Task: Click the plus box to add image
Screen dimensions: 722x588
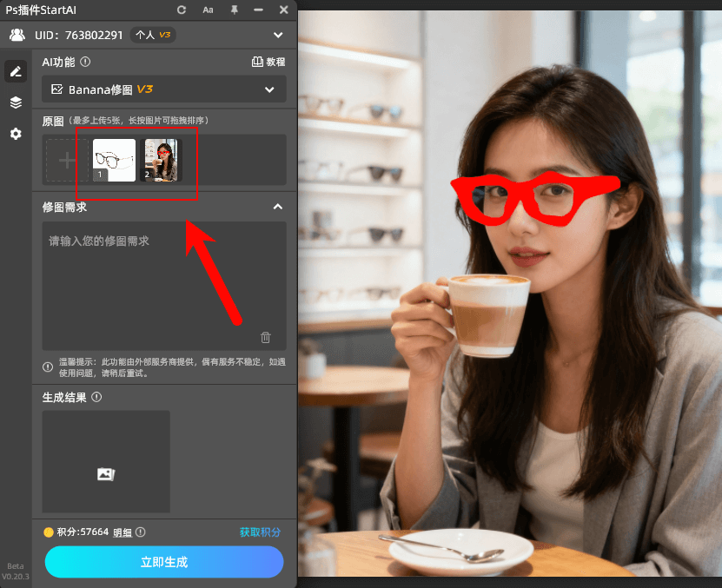Action: [66, 160]
